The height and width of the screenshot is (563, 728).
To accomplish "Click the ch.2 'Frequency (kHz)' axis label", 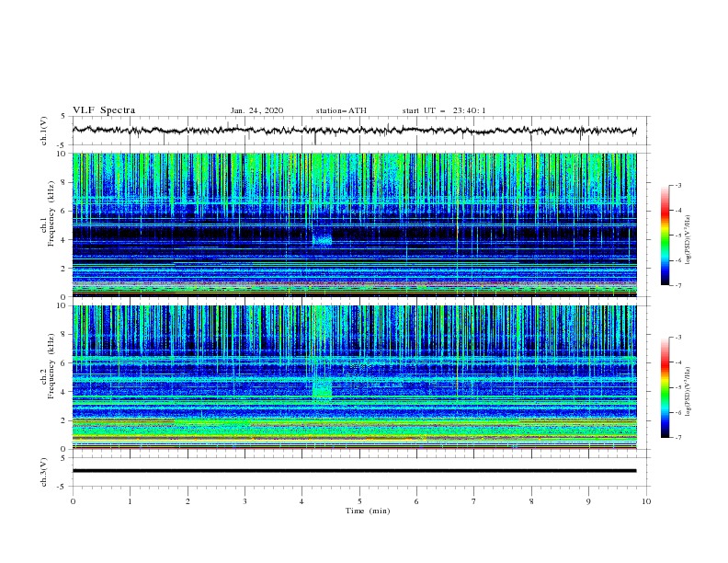I will [51, 366].
